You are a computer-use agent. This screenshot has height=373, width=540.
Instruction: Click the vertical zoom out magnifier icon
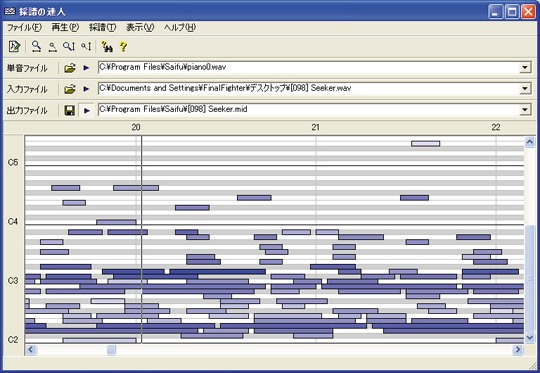click(x=86, y=46)
